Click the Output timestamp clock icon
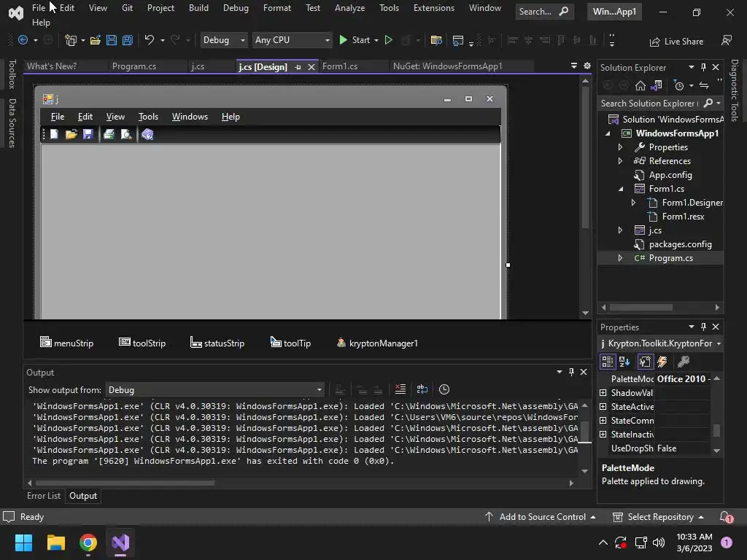 pyautogui.click(x=444, y=389)
